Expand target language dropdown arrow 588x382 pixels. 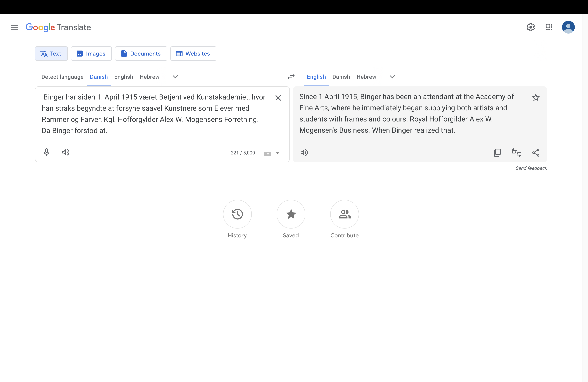(x=392, y=76)
